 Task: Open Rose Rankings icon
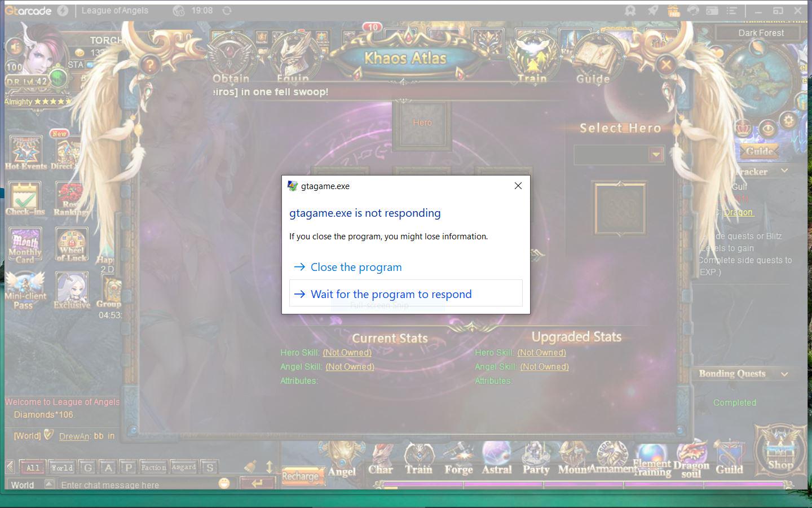tap(71, 198)
